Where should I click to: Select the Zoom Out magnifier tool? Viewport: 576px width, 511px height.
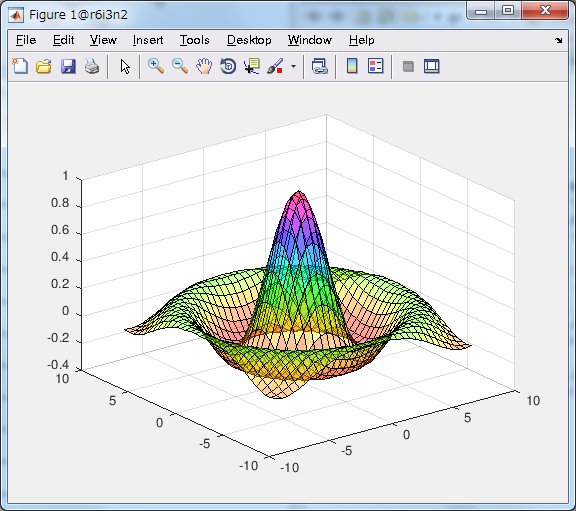click(x=180, y=66)
